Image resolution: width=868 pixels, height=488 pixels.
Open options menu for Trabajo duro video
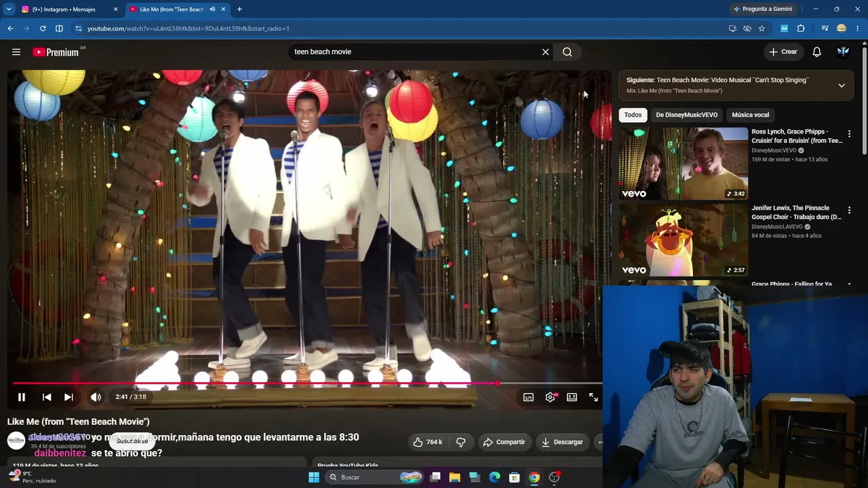(849, 211)
